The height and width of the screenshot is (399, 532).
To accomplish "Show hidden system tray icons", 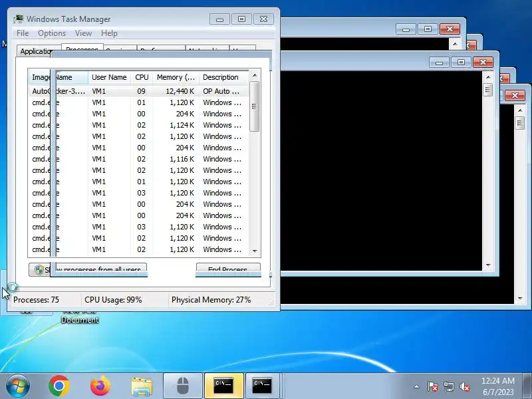I will [x=417, y=386].
